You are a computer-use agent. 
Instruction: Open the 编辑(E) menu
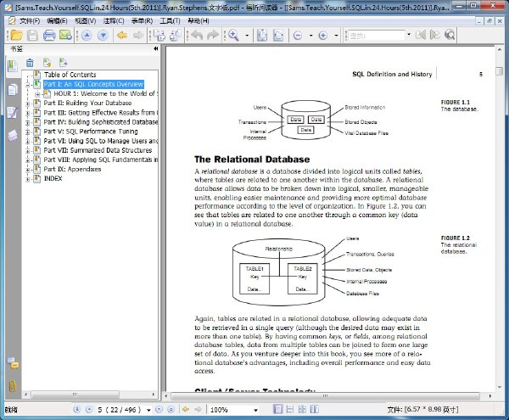(57, 20)
